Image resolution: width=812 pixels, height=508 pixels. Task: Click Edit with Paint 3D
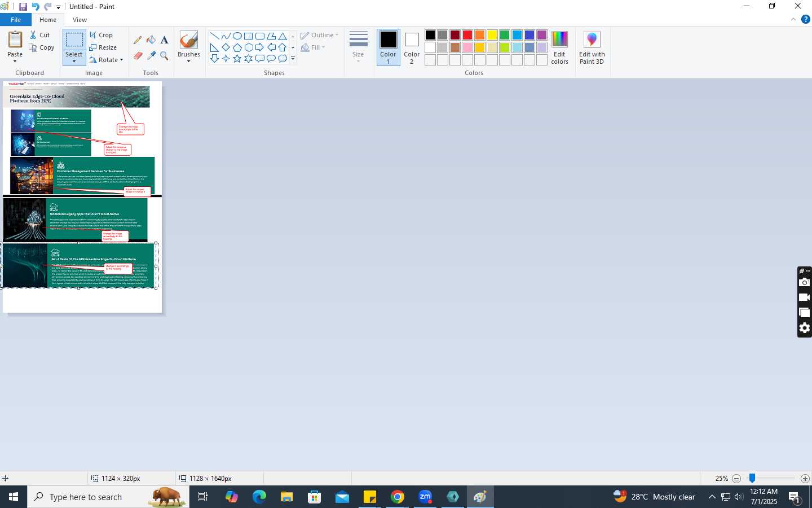(x=592, y=47)
